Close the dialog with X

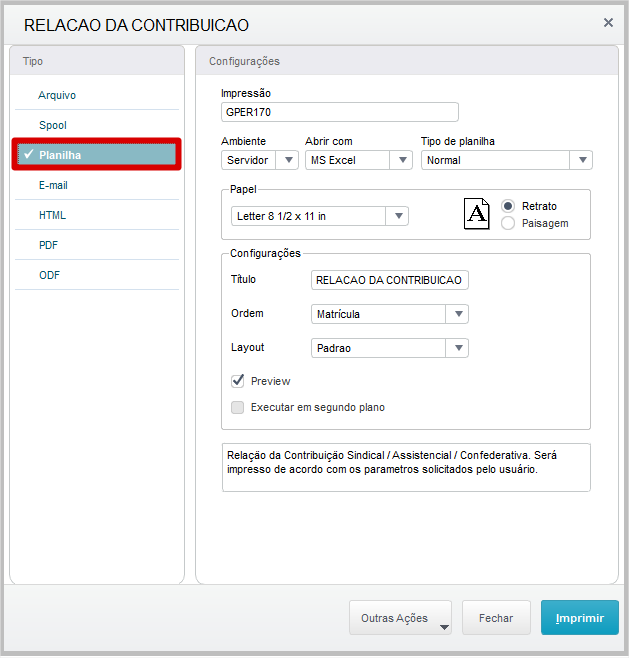coord(608,23)
